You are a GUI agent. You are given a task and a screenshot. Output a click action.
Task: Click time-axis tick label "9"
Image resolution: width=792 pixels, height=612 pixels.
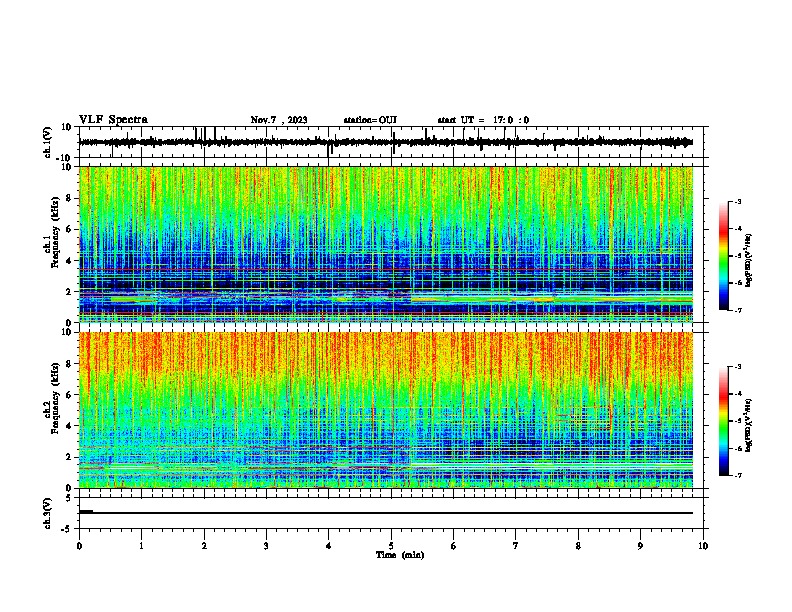pos(640,546)
